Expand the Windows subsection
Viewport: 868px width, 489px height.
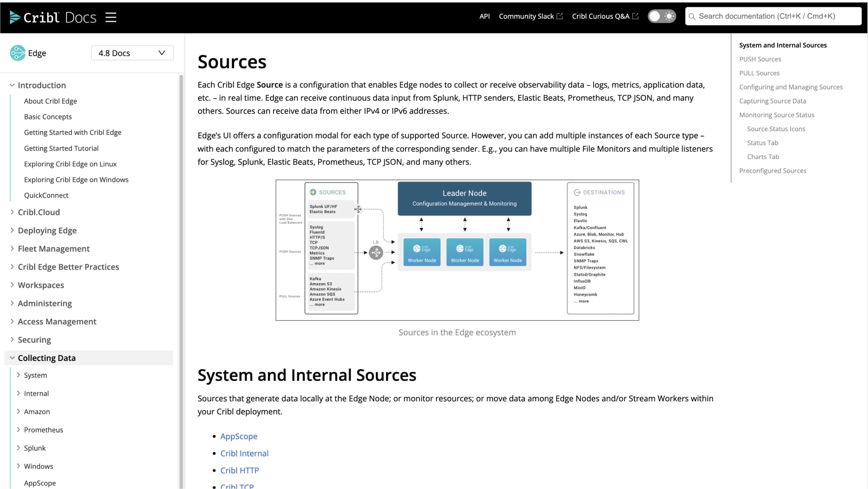click(19, 466)
